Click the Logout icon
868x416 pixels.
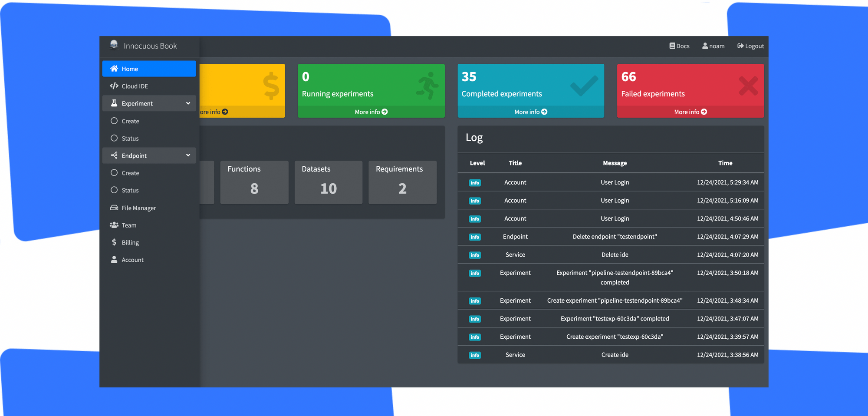740,46
